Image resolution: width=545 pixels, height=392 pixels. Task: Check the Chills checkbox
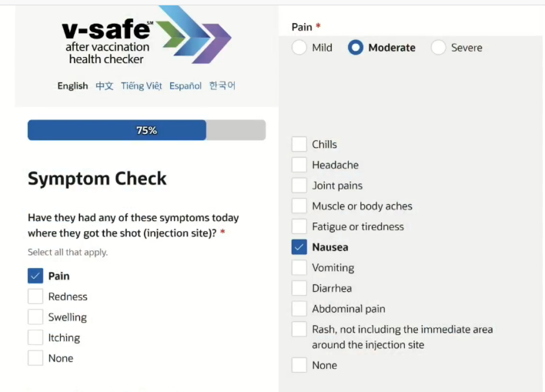pos(299,144)
